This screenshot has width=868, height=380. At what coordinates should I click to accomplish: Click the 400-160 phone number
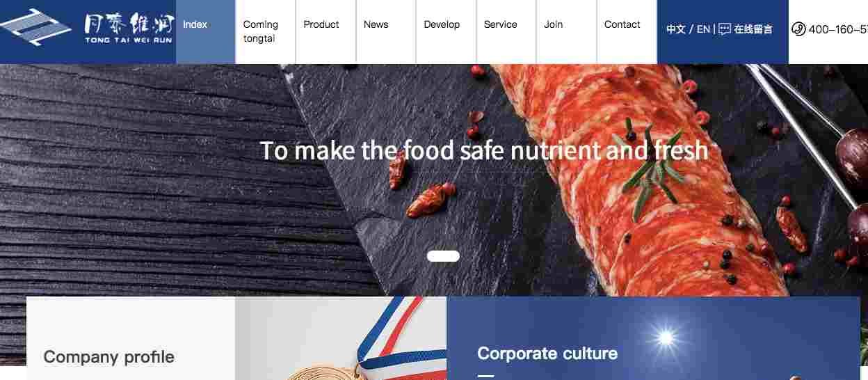click(838, 29)
